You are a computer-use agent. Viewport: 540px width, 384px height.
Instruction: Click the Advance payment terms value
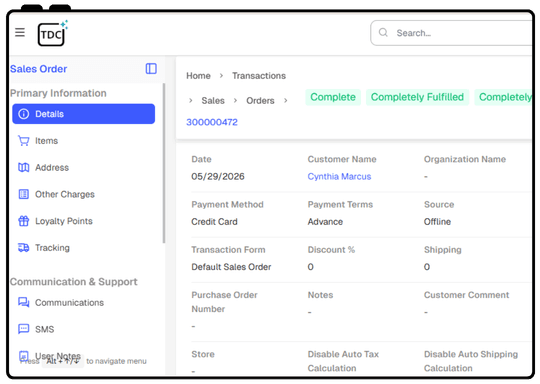point(325,221)
